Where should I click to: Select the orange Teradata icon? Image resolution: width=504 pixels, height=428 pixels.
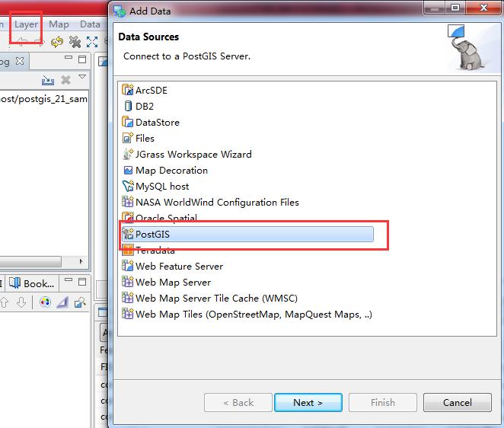[x=128, y=251]
